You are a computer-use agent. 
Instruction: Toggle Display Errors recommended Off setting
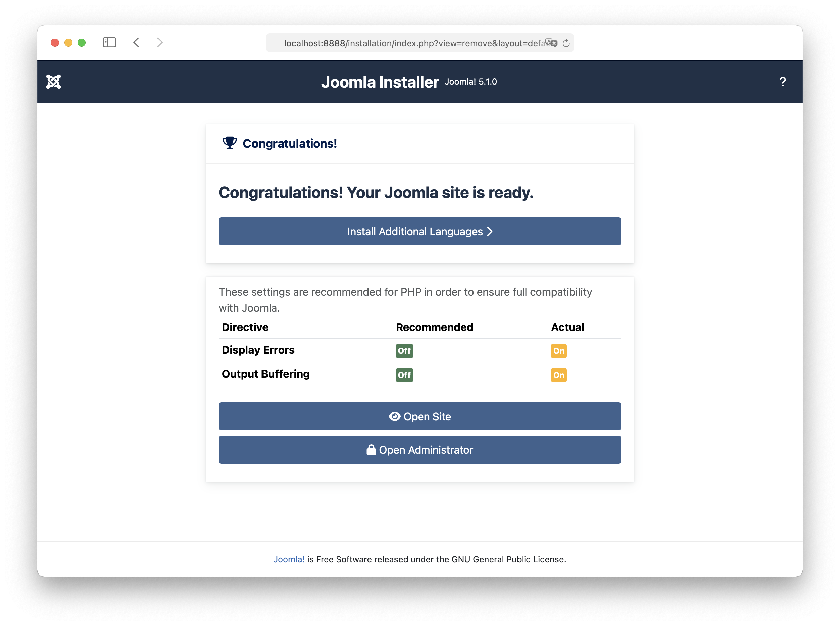[x=404, y=350]
